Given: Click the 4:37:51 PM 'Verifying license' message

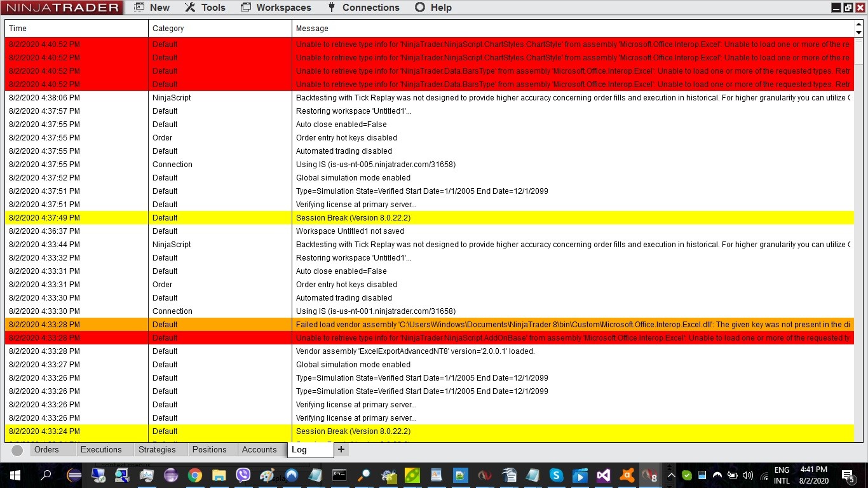Looking at the screenshot, I should 356,205.
